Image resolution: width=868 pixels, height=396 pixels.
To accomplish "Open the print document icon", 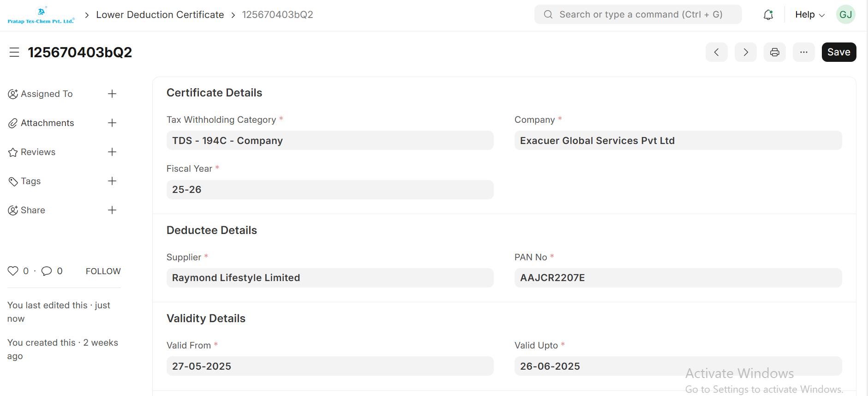I will click(x=774, y=52).
